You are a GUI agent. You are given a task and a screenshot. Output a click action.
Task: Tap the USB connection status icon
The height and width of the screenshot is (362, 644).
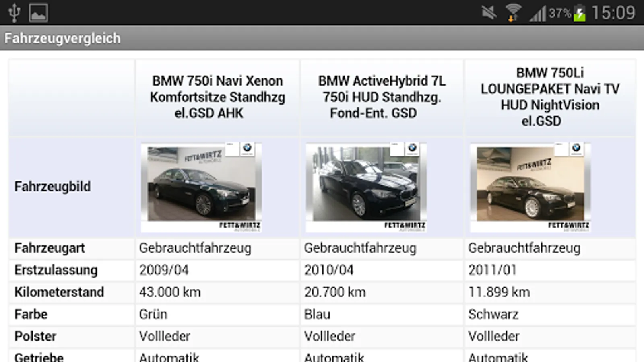coord(14,12)
